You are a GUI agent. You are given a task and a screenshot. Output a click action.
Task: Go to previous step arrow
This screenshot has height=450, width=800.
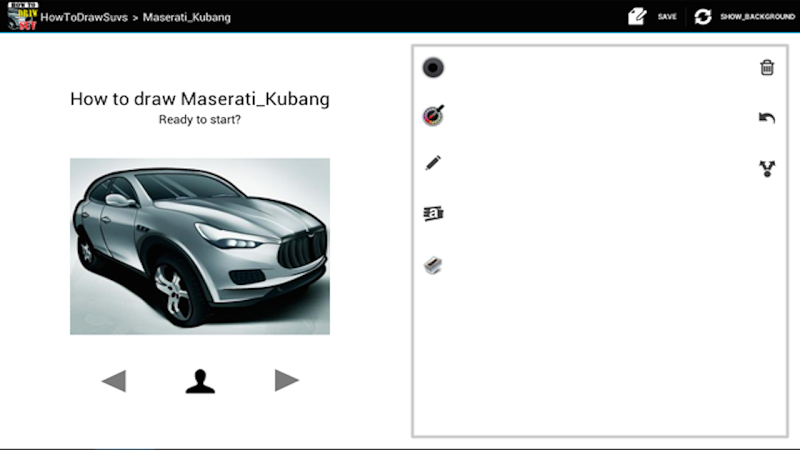[x=114, y=381]
